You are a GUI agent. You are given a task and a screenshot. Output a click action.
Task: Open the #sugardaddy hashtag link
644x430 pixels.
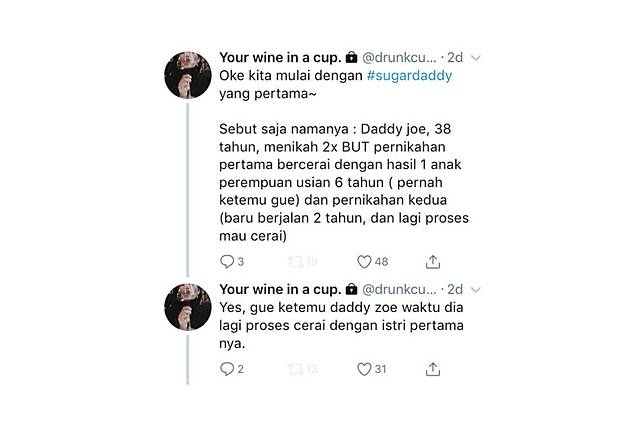409,76
